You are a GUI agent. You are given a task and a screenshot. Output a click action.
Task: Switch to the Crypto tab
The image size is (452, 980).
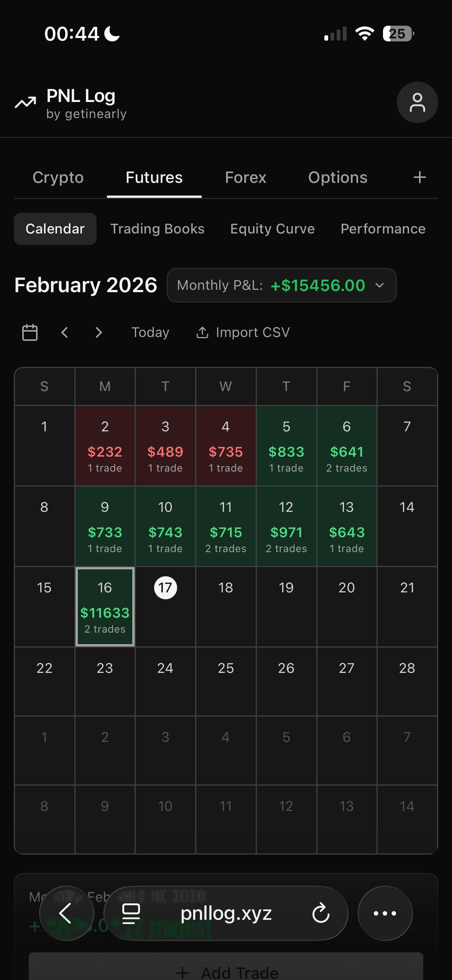58,178
